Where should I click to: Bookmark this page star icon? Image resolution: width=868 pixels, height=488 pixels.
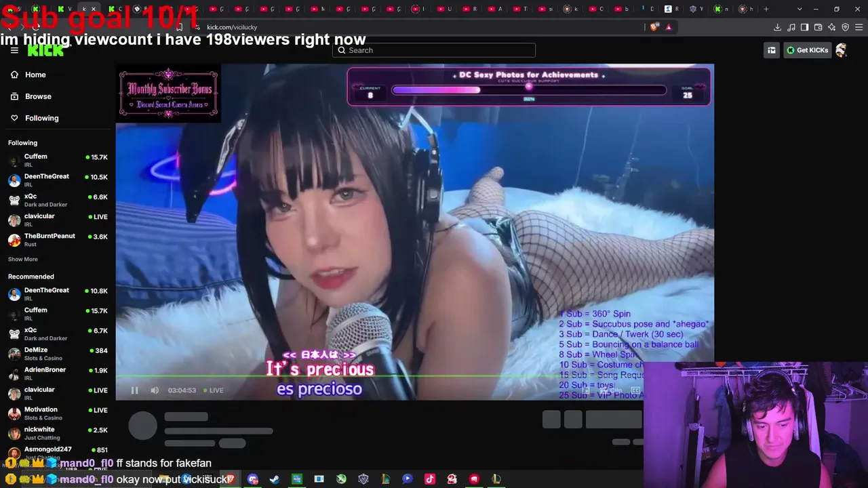tap(180, 27)
